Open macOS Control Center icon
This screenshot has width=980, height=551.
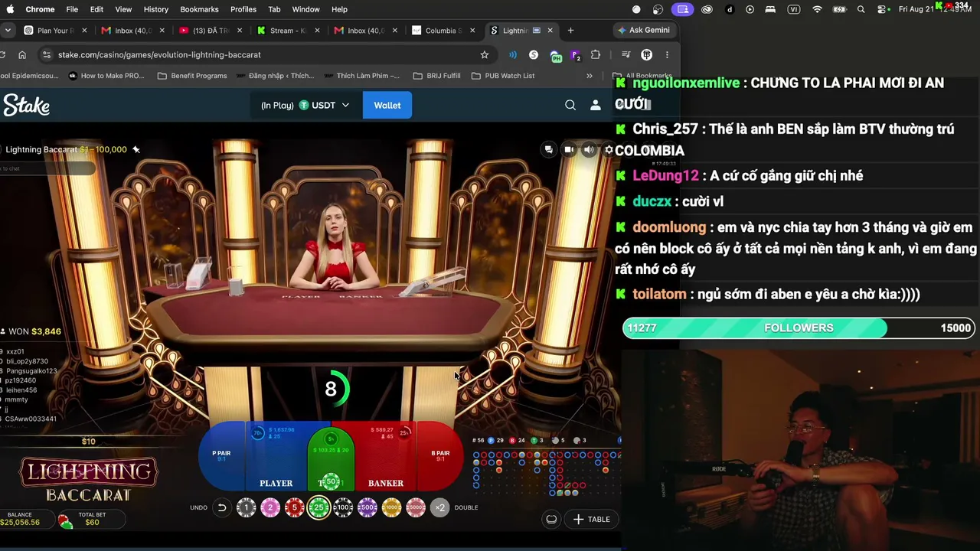tap(882, 9)
